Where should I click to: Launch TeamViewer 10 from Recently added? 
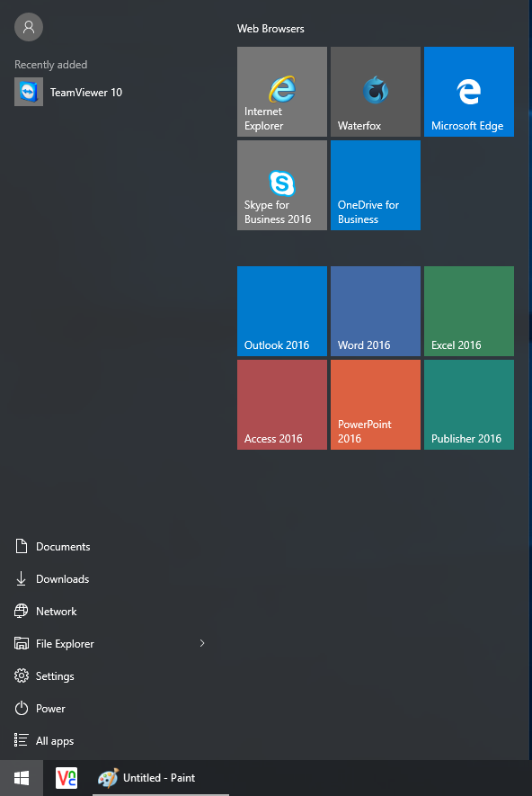(x=68, y=92)
